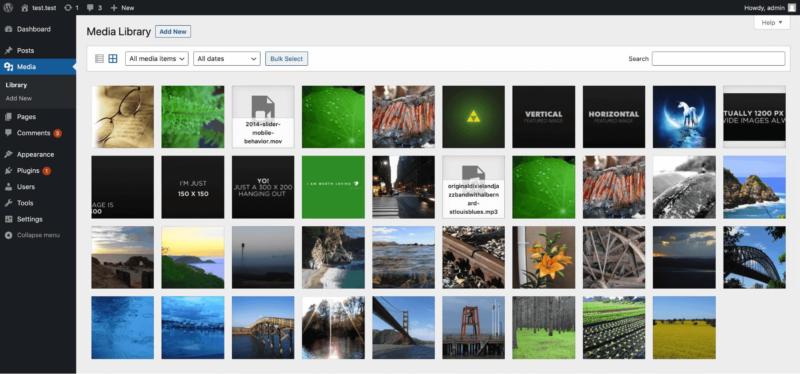Screen dimensions: 800x374
Task: Click the Pages icon in sidebar
Action: click(8, 116)
